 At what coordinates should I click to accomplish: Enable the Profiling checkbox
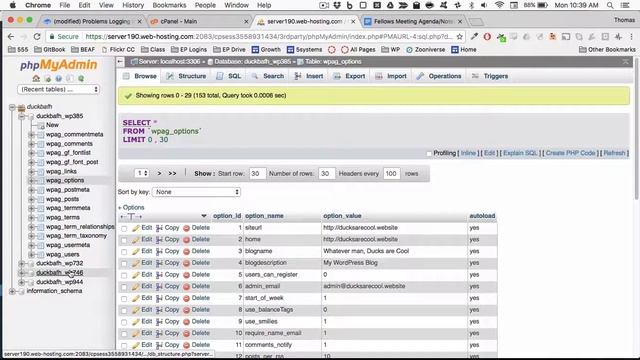pos(429,153)
